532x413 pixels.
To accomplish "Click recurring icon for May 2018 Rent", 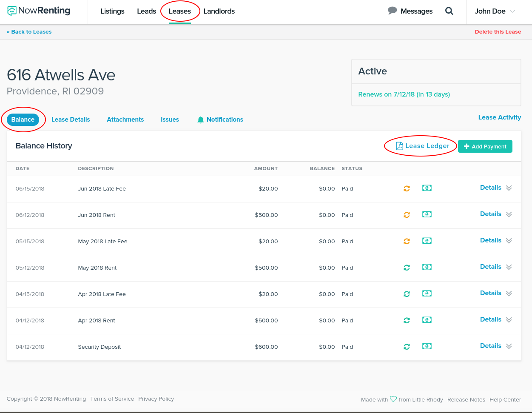I will [x=407, y=268].
